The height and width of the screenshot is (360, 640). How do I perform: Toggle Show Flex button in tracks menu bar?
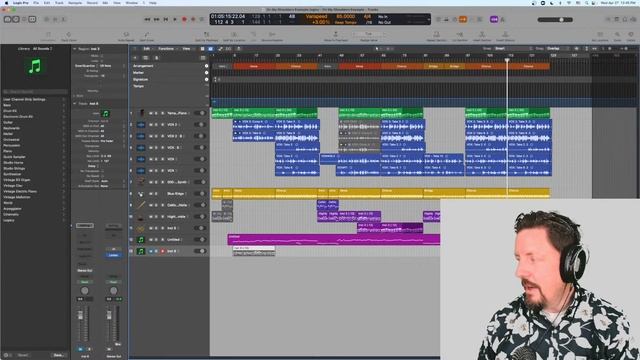229,49
